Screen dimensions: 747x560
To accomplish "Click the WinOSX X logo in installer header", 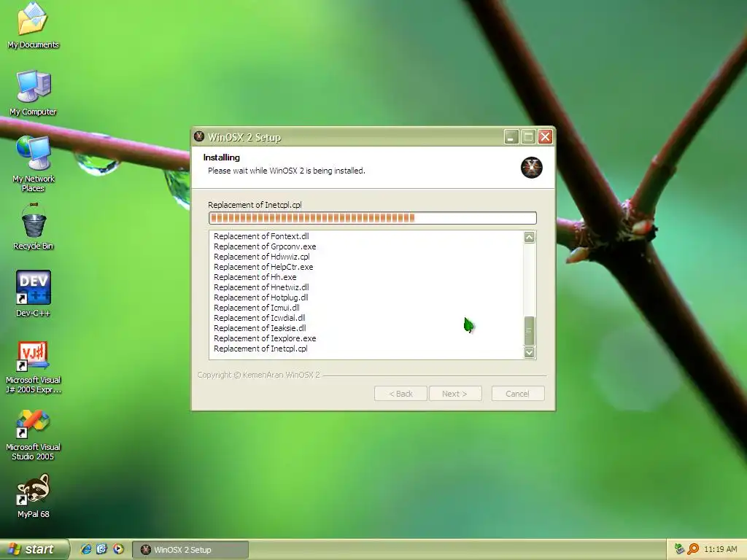I will click(x=531, y=168).
